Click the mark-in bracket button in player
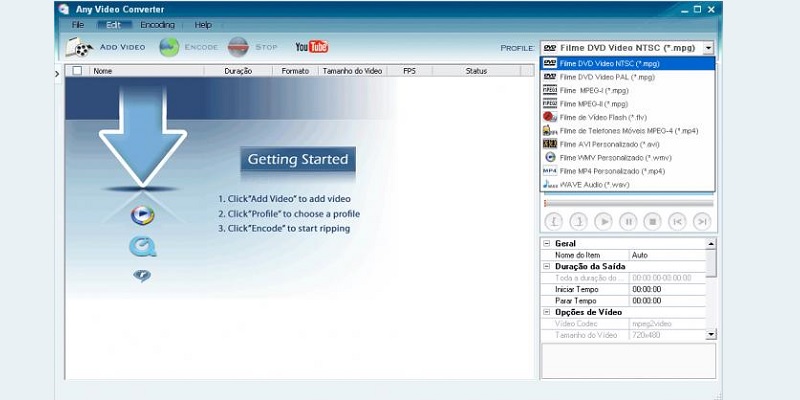 click(x=554, y=221)
